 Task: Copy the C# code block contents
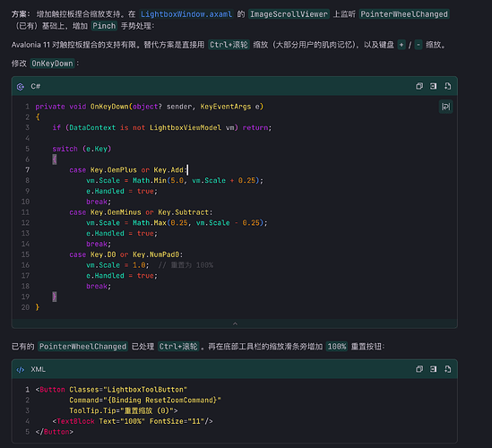(x=419, y=86)
